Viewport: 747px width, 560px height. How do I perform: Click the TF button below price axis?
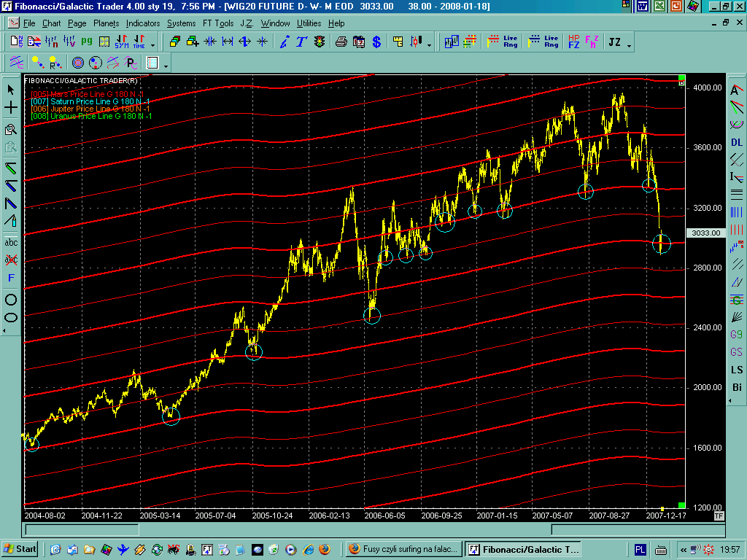(x=719, y=516)
